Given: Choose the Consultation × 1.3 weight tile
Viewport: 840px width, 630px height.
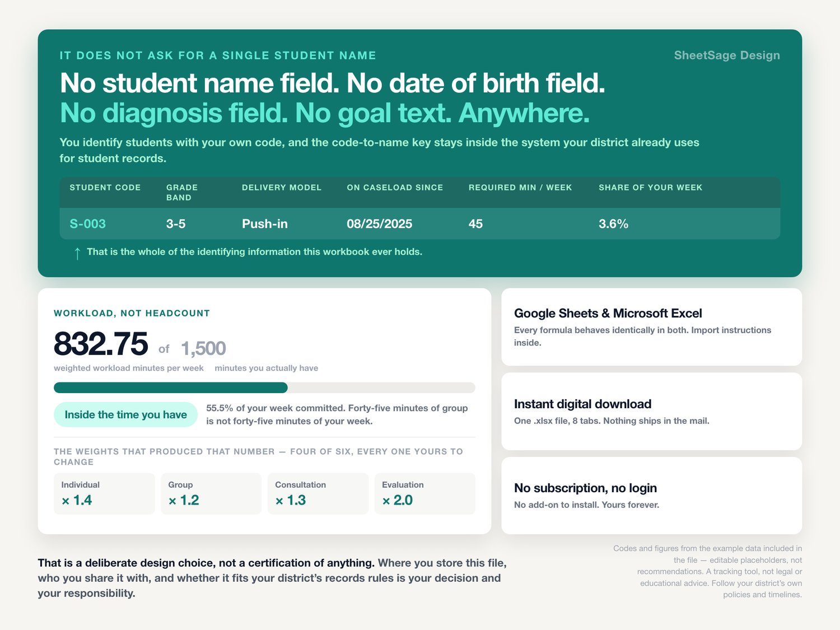Looking at the screenshot, I should tap(318, 493).
